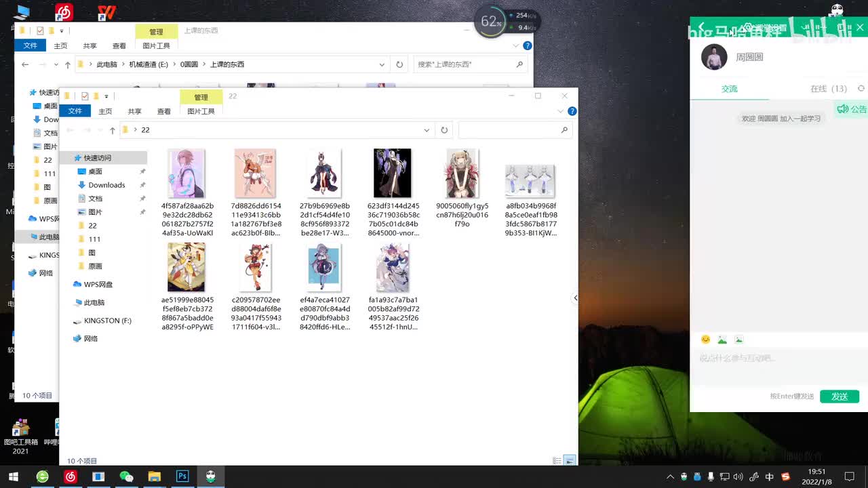Click the search icon in the 上课的东西 window
The width and height of the screenshot is (868, 488).
[x=520, y=64]
